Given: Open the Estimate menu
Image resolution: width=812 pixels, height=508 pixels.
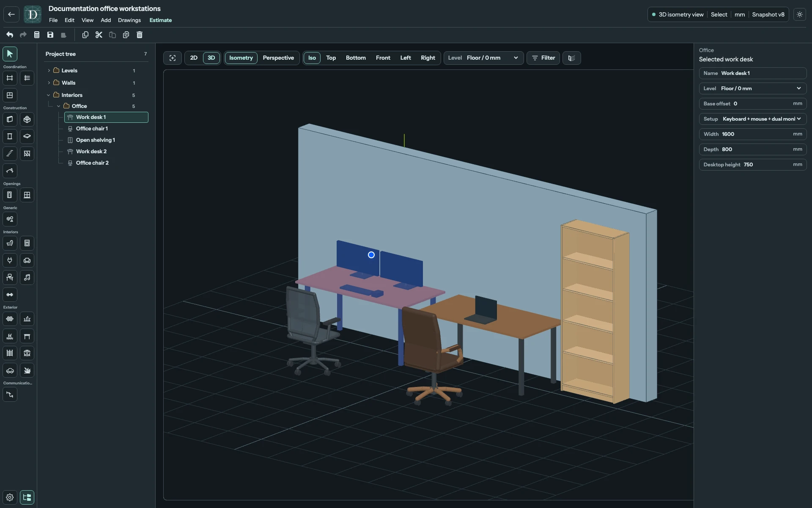Looking at the screenshot, I should click(x=161, y=20).
